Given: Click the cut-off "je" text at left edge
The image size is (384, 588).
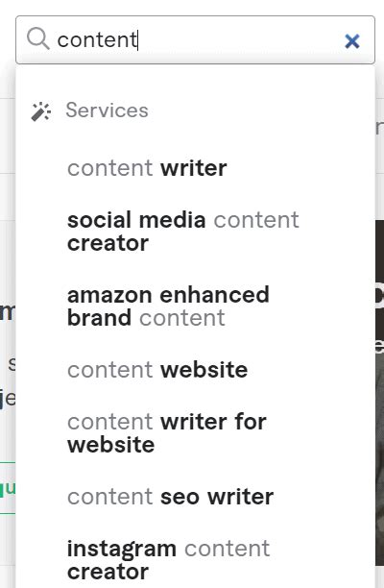Looking at the screenshot, I should coord(8,399).
